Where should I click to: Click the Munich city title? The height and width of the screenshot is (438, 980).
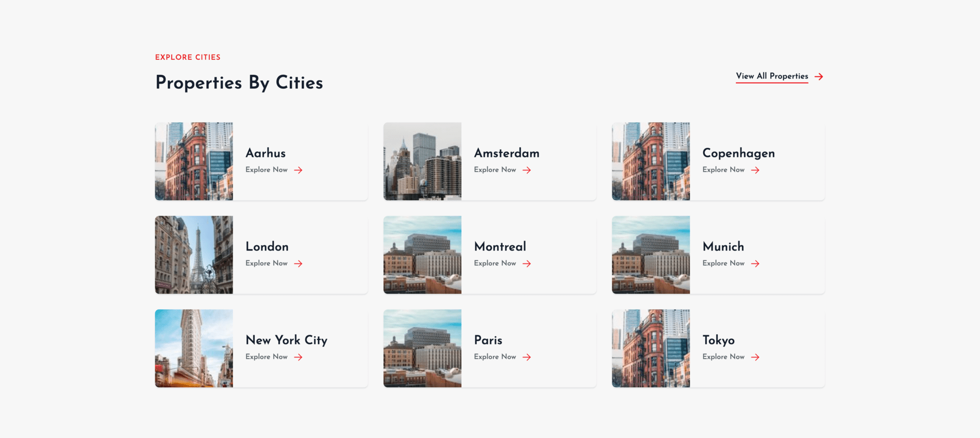(723, 247)
